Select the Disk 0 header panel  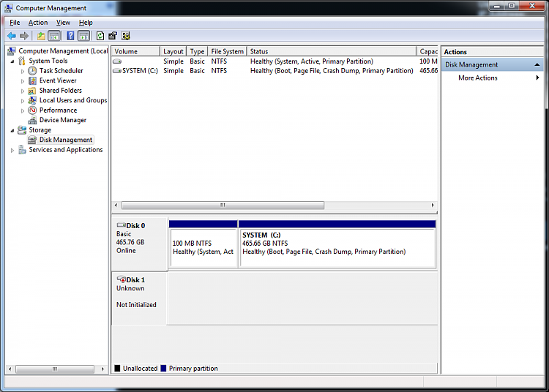pyautogui.click(x=139, y=244)
